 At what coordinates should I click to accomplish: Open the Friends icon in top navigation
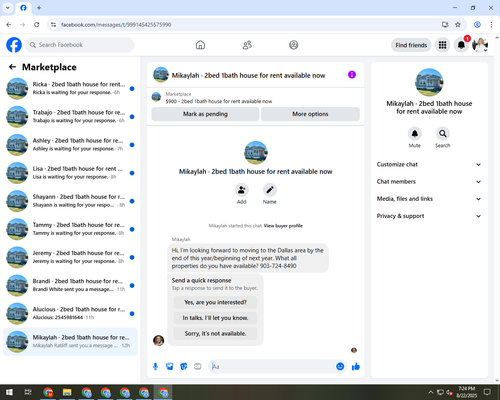[247, 45]
